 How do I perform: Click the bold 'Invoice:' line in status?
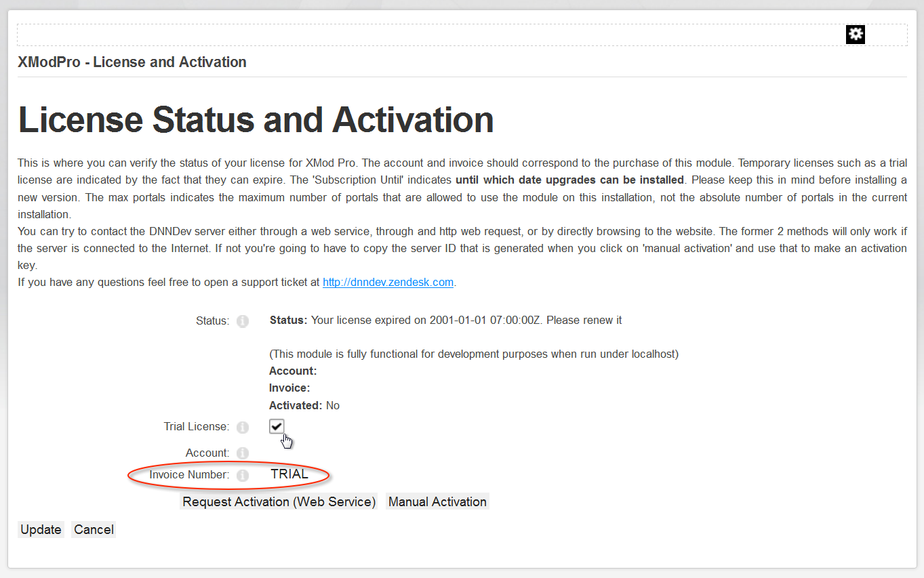click(289, 388)
